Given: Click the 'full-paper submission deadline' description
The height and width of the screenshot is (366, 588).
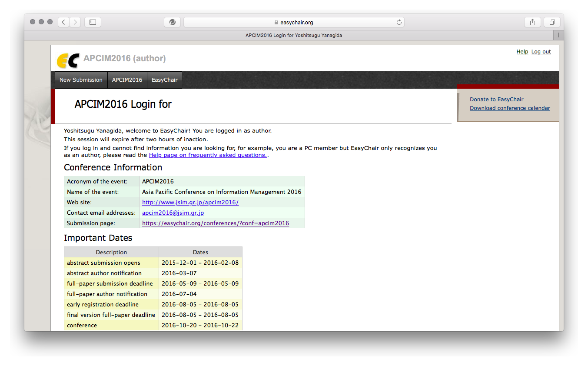Looking at the screenshot, I should click(110, 283).
